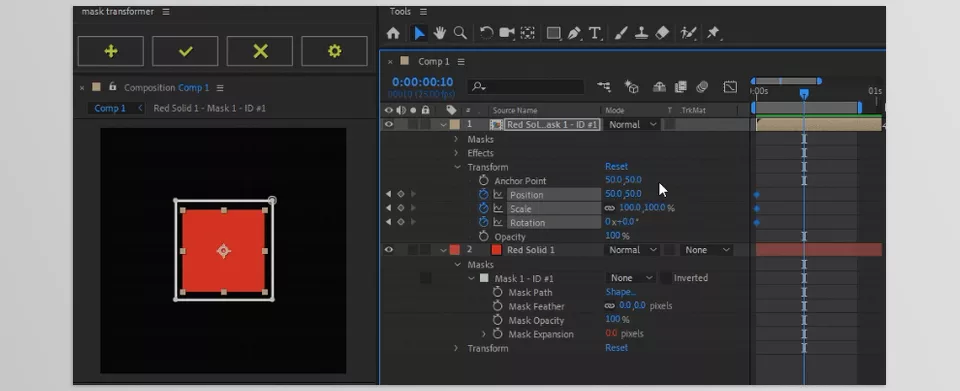Click Reset link for layer 1 Transform
Viewport: 960px width, 391px height.
point(617,166)
